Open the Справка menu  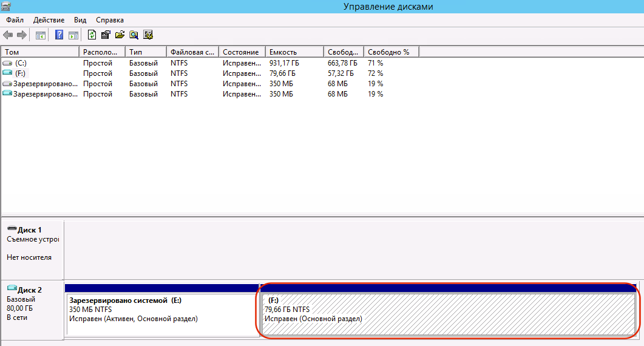point(110,20)
